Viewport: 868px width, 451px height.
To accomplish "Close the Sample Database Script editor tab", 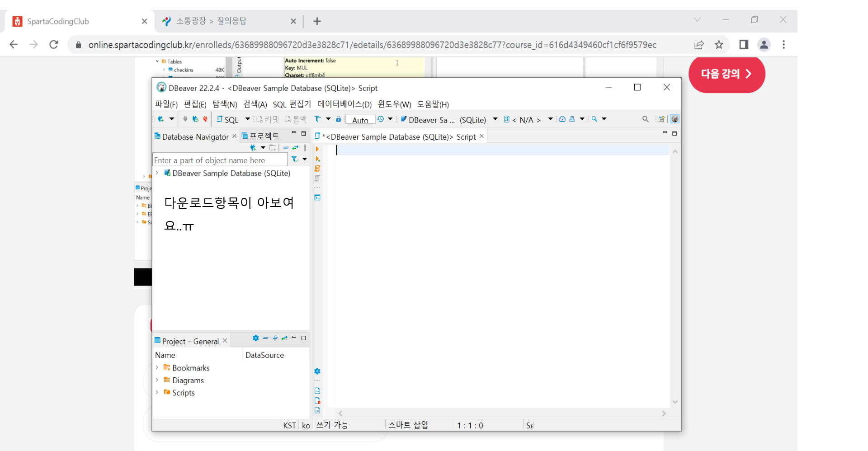I will point(481,136).
